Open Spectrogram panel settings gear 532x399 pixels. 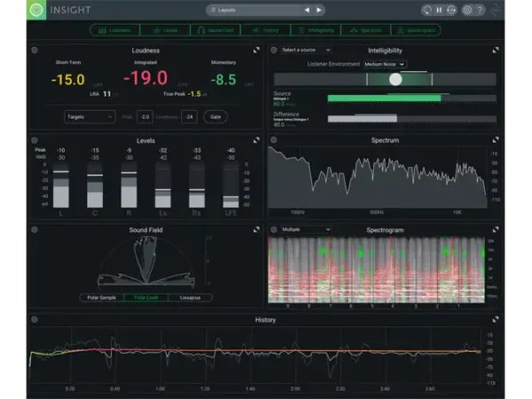274,230
